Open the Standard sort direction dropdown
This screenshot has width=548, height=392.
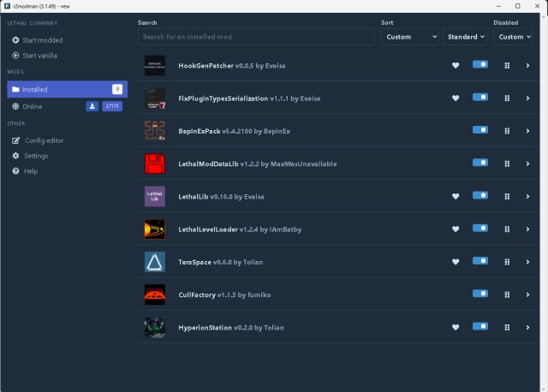pyautogui.click(x=464, y=37)
